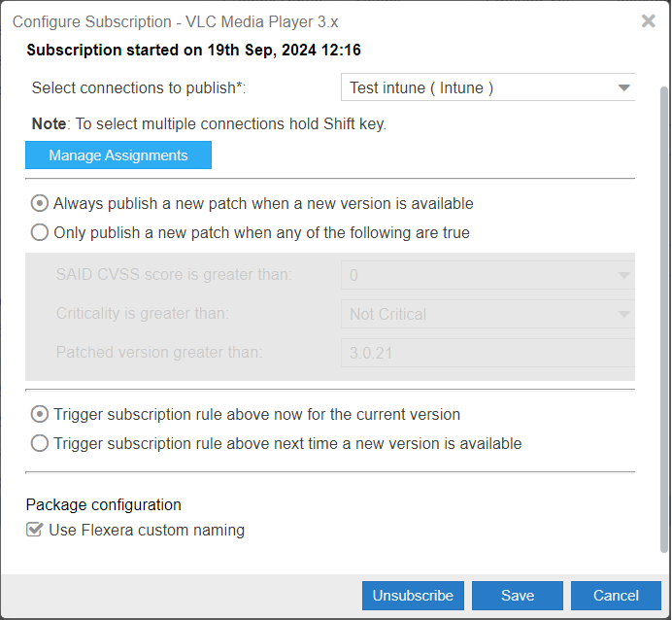
Task: Click the Package configuration heading
Action: (x=104, y=504)
